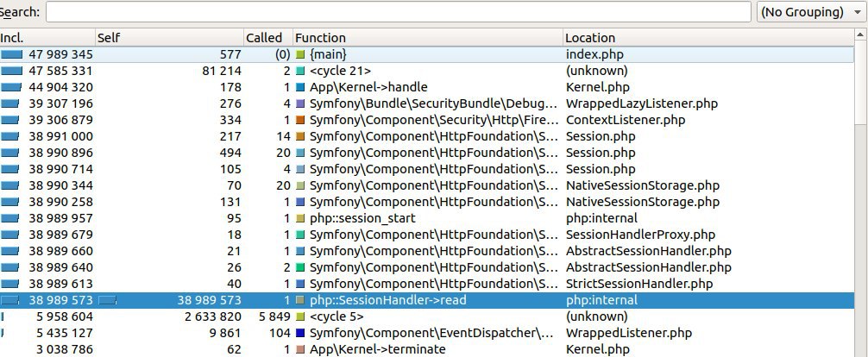Click the color square beside php::SessionHandler->read
868x357 pixels.
(300, 301)
